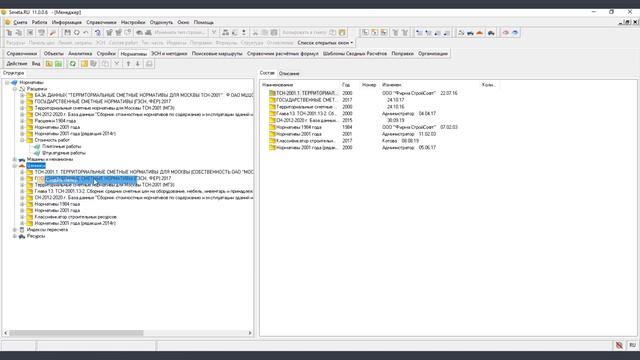Viewport: 640px width, 360px height.
Task: Click the green folder icon after Вид
Action: pos(58,64)
